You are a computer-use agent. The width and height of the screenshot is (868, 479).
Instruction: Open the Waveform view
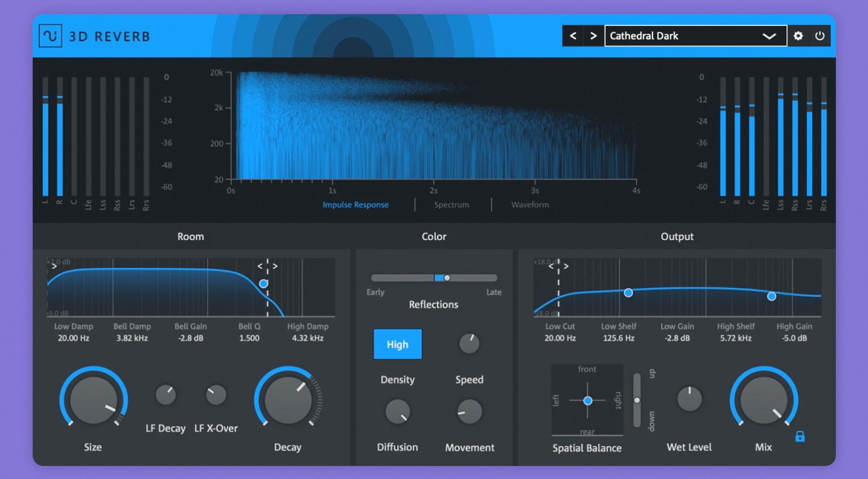click(529, 204)
